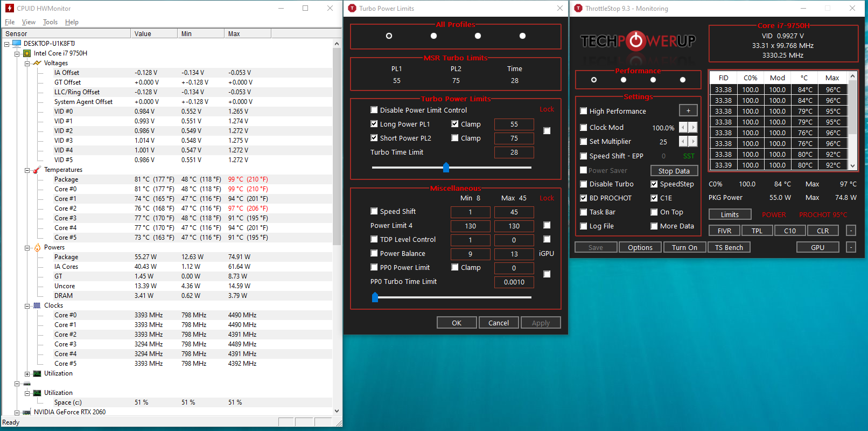Viewport: 868px width, 431px height.
Task: Click the Turn On button
Action: [684, 247]
